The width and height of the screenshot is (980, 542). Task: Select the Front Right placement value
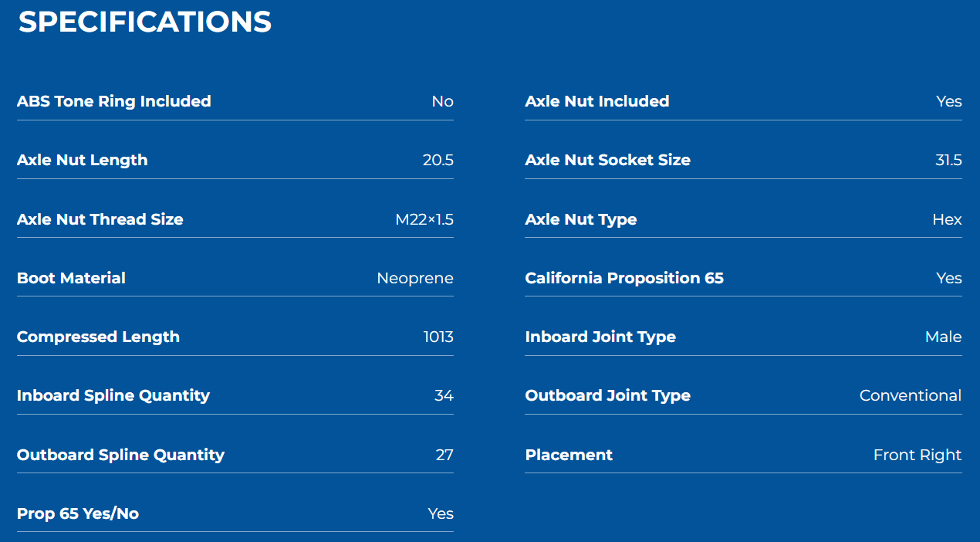point(917,456)
